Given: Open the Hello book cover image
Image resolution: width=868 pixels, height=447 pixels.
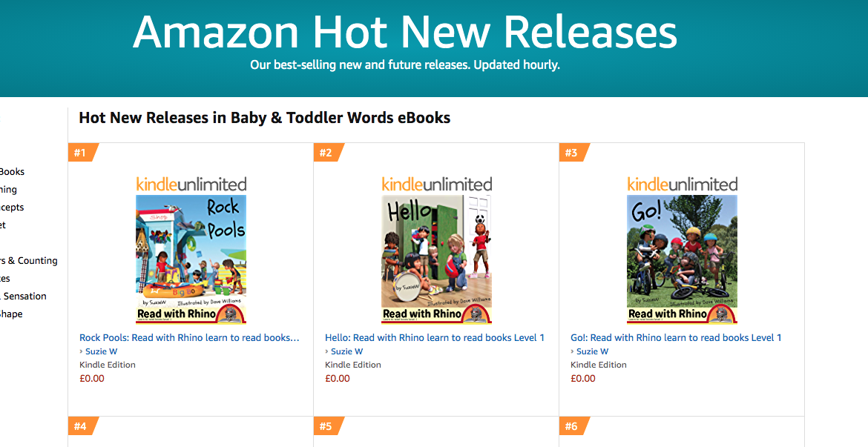Looking at the screenshot, I should coord(437,259).
